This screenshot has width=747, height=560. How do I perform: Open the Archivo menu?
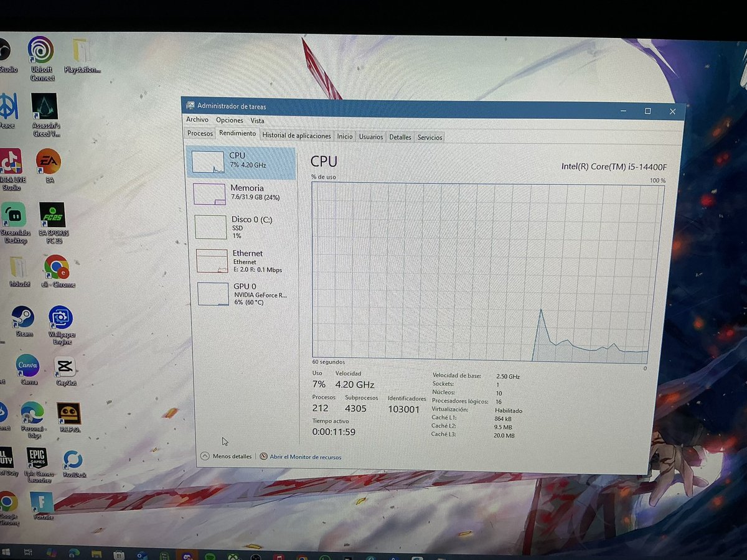point(197,119)
